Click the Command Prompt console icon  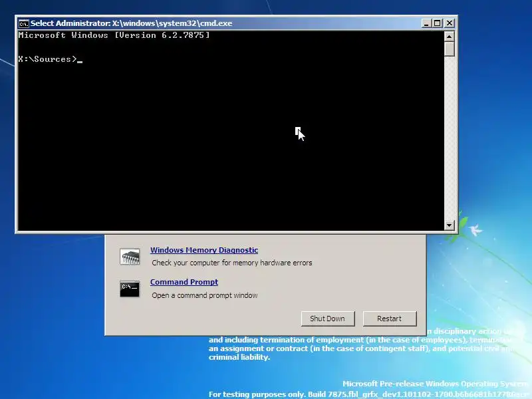pyautogui.click(x=130, y=289)
